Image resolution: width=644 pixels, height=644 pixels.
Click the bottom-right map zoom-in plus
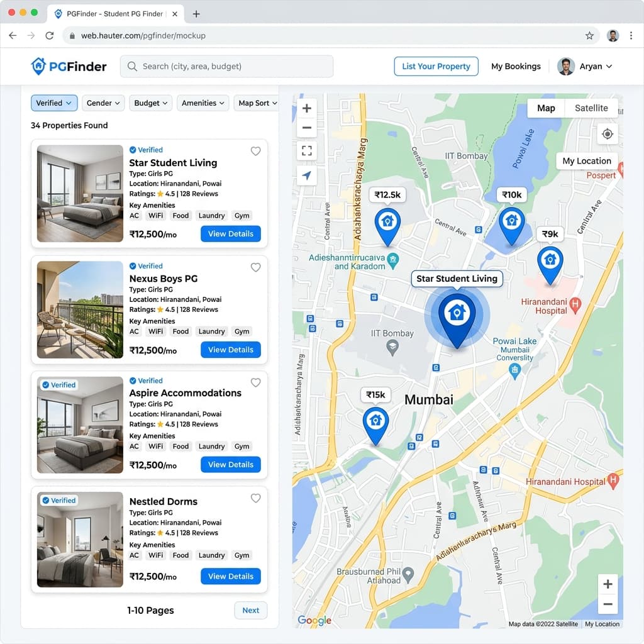coord(608,584)
